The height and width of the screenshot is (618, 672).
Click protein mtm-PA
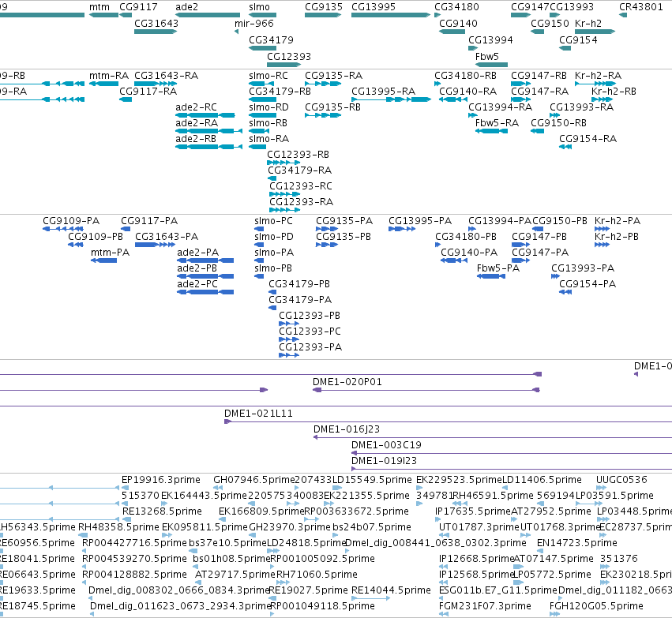(x=103, y=260)
